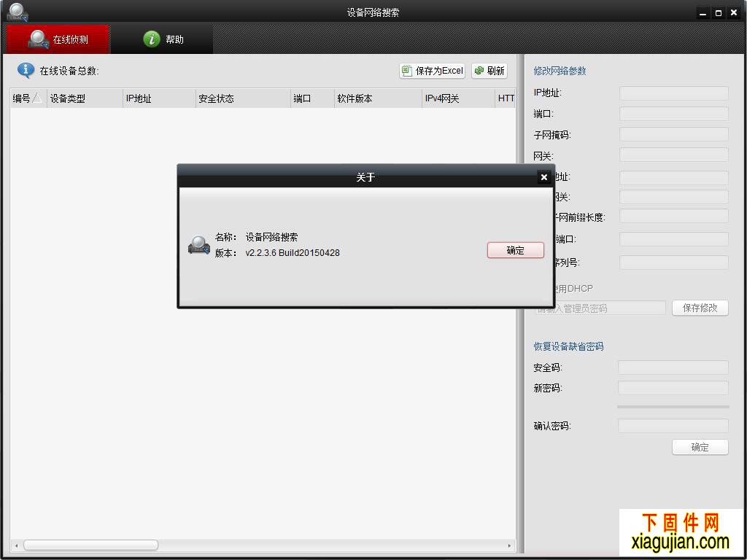Screen dimensions: 747x560
Task: Click the 子网掩码 input field
Action: pyautogui.click(x=673, y=134)
